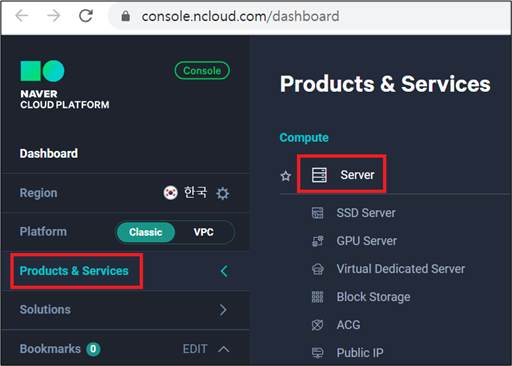Open the ACG link

coord(348,325)
